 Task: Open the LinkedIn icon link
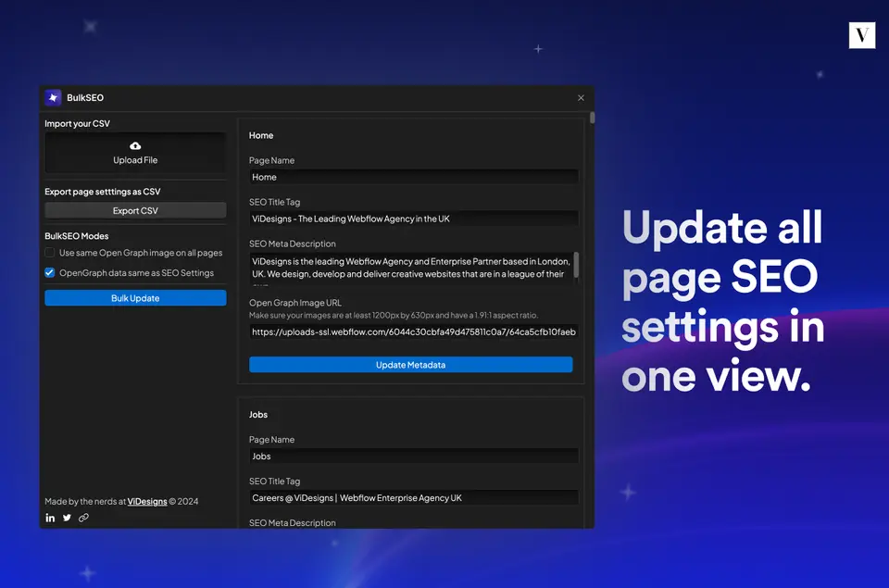click(x=50, y=518)
